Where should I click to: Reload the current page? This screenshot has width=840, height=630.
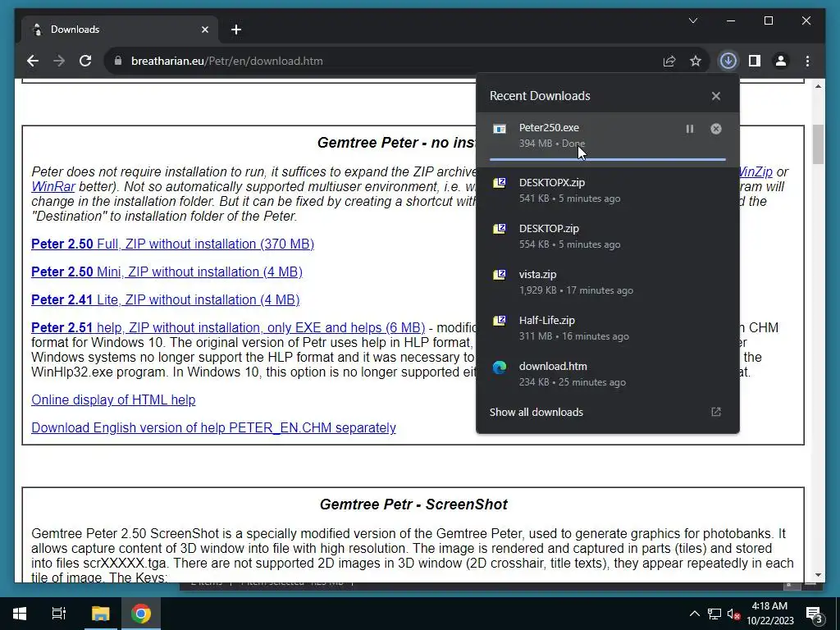coord(85,61)
